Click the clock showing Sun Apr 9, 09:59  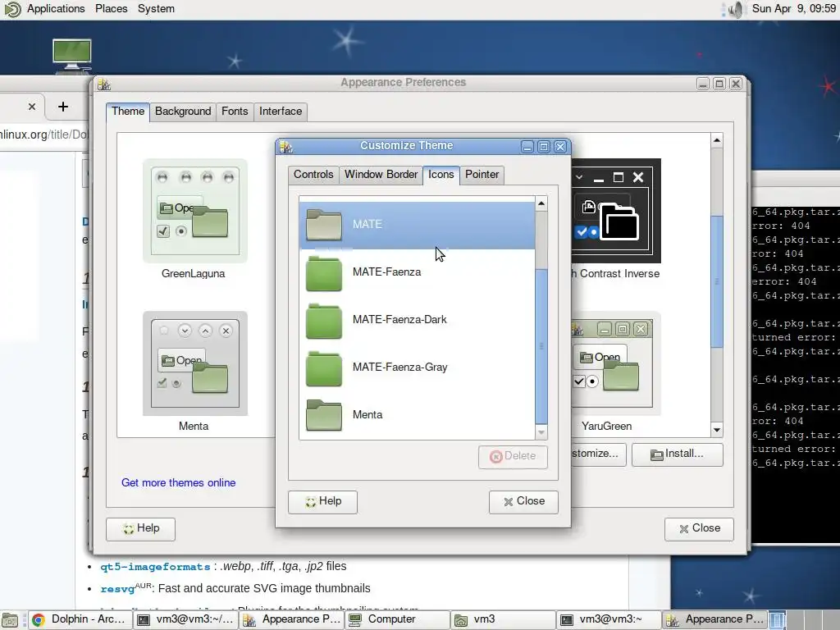[793, 8]
